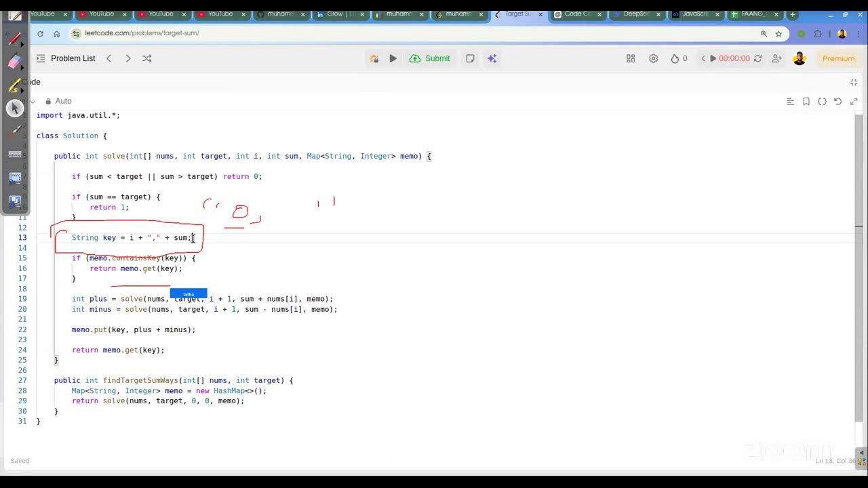The image size is (868, 488).
Task: Click the region screenshot capture tool
Action: pyautogui.click(x=14, y=178)
